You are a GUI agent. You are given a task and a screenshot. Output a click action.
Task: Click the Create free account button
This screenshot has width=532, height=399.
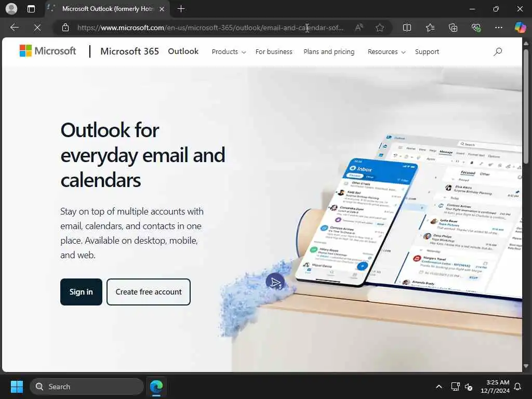[149, 292]
